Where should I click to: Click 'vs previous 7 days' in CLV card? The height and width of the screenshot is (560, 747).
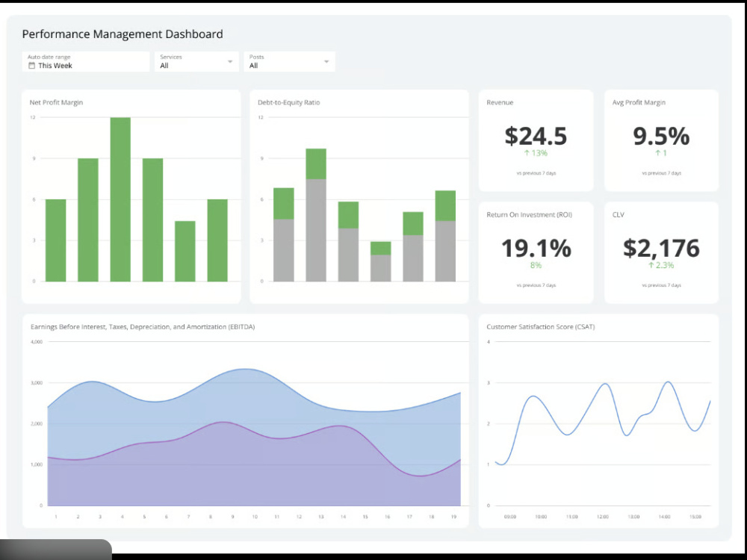[661, 285]
